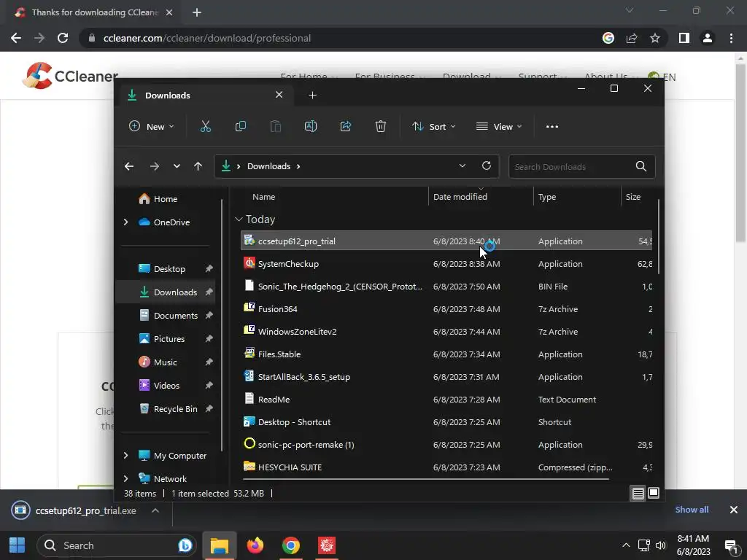Select the SystemCheckup file
747x560 pixels.
[446, 264]
